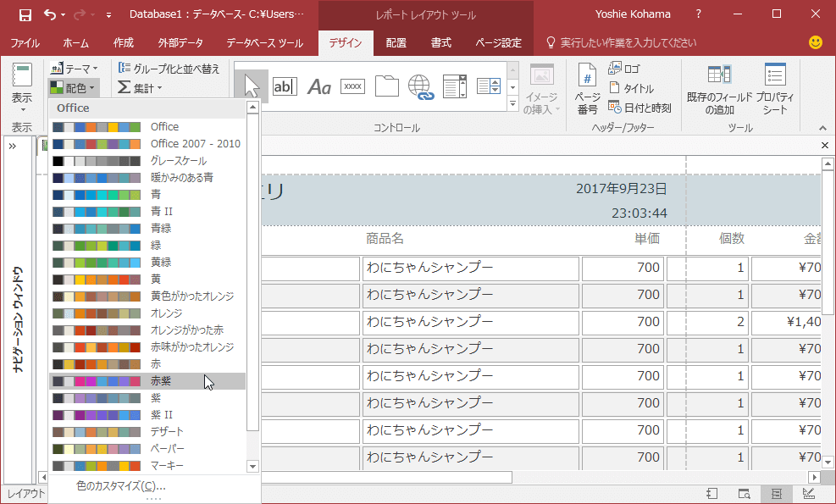Pick the 暖かみのある青 color scheme

147,178
